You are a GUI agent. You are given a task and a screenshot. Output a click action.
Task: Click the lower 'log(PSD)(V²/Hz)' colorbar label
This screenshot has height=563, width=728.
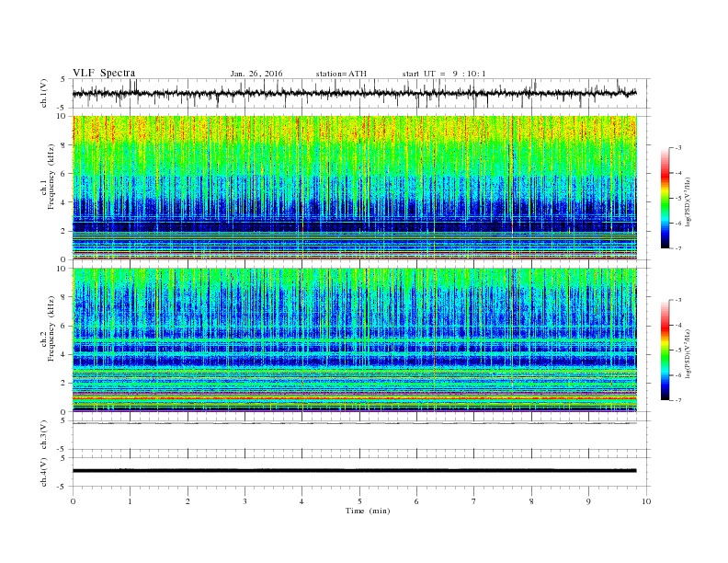(688, 354)
